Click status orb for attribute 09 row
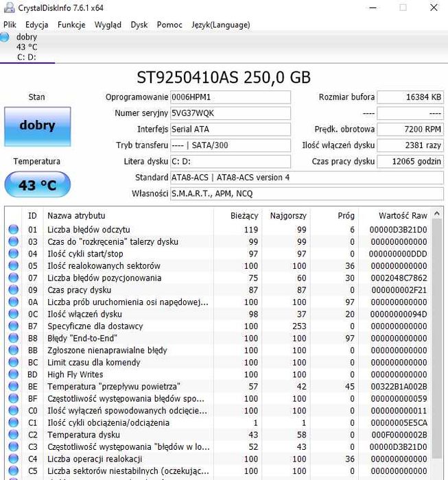448x480 pixels. [x=13, y=289]
